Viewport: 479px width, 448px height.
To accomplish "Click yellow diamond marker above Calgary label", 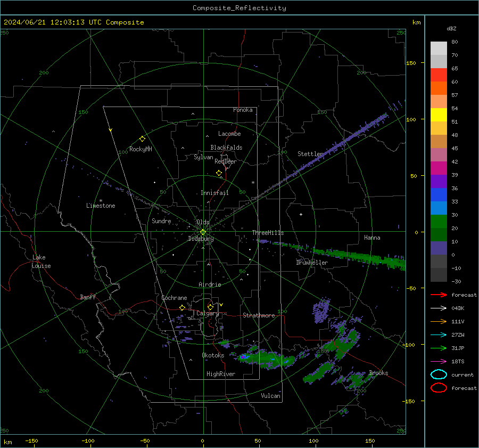I will [210, 307].
